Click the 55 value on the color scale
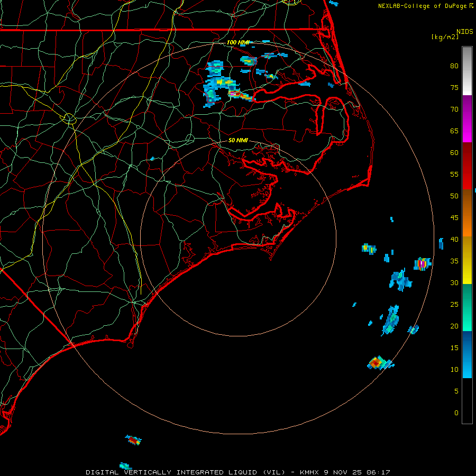 click(454, 174)
